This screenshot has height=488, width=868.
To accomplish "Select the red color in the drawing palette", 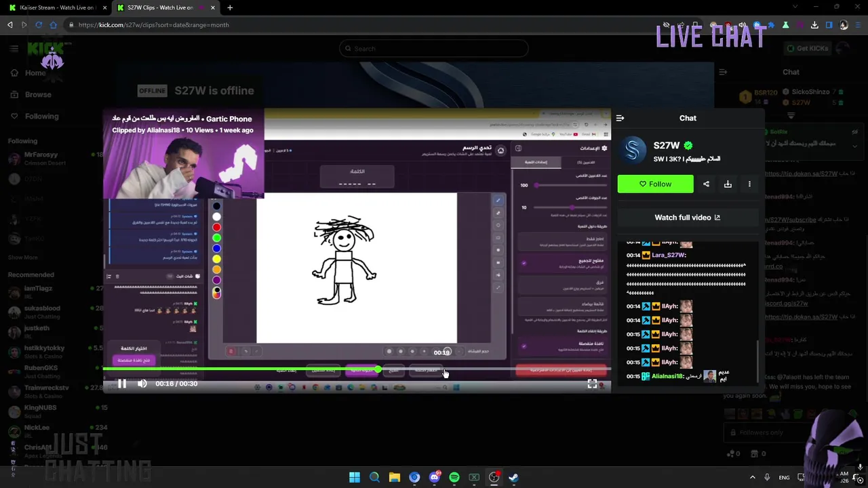I will (216, 227).
